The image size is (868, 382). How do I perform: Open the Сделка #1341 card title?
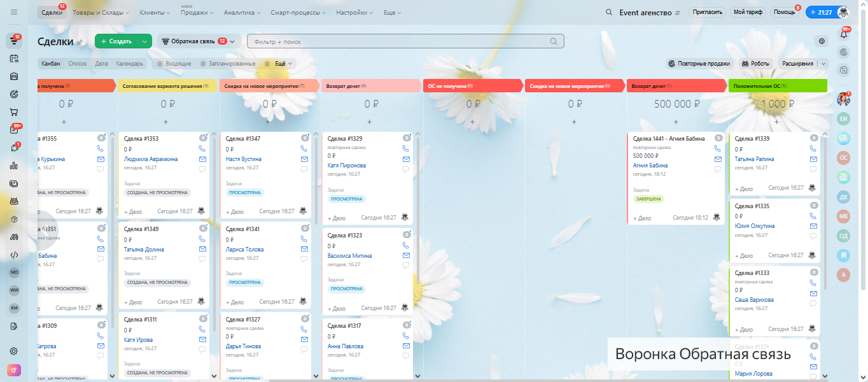click(x=243, y=229)
